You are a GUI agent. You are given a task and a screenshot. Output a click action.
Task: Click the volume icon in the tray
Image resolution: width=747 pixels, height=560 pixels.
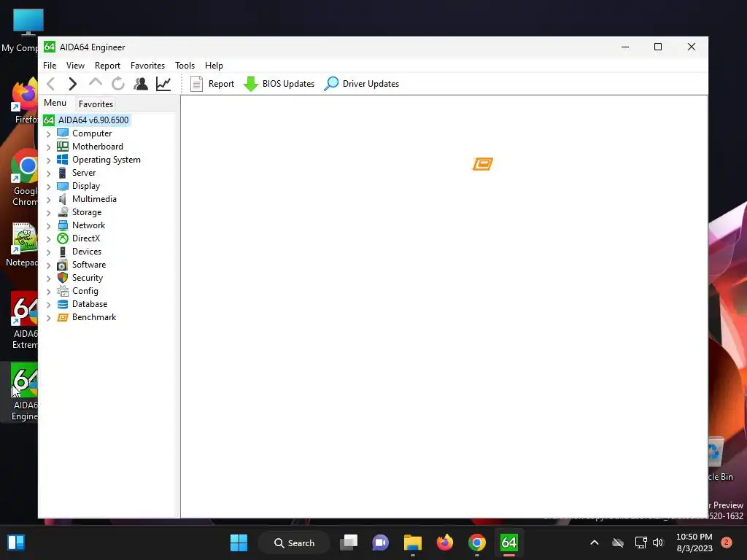click(x=658, y=542)
